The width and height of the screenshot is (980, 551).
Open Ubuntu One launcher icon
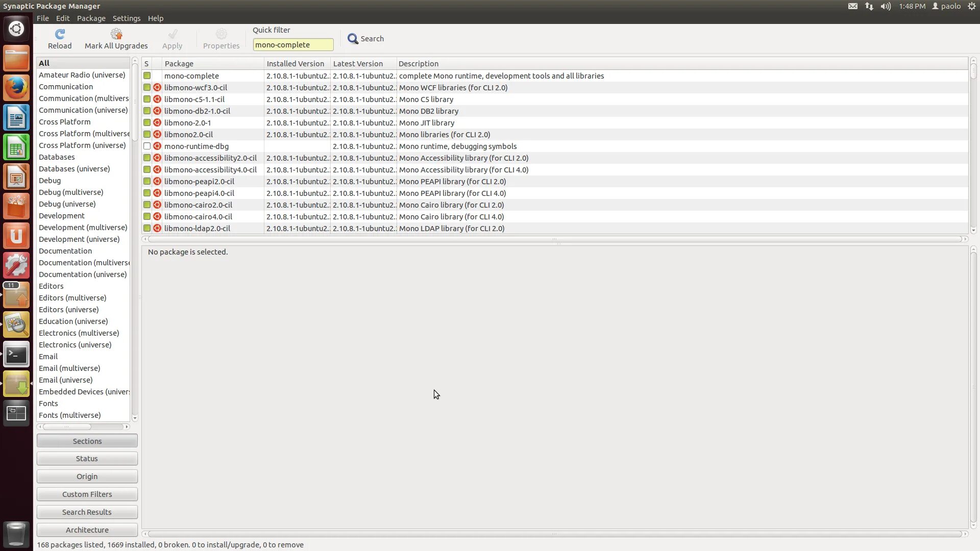(x=16, y=236)
